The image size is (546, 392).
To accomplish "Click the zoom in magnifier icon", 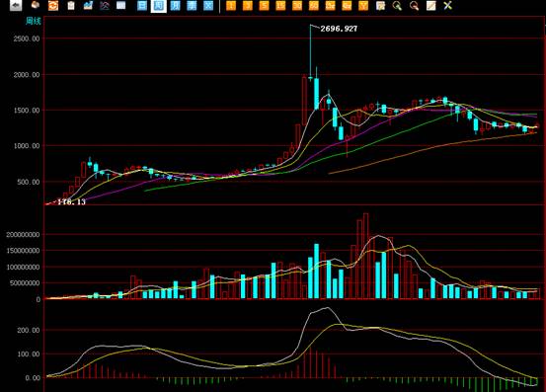I will point(397,5).
